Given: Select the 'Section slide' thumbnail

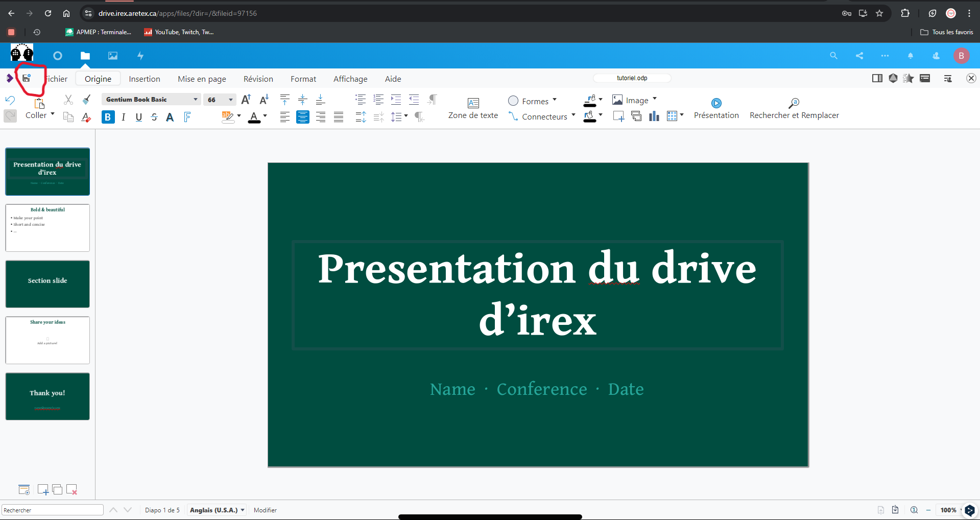Looking at the screenshot, I should pyautogui.click(x=47, y=284).
